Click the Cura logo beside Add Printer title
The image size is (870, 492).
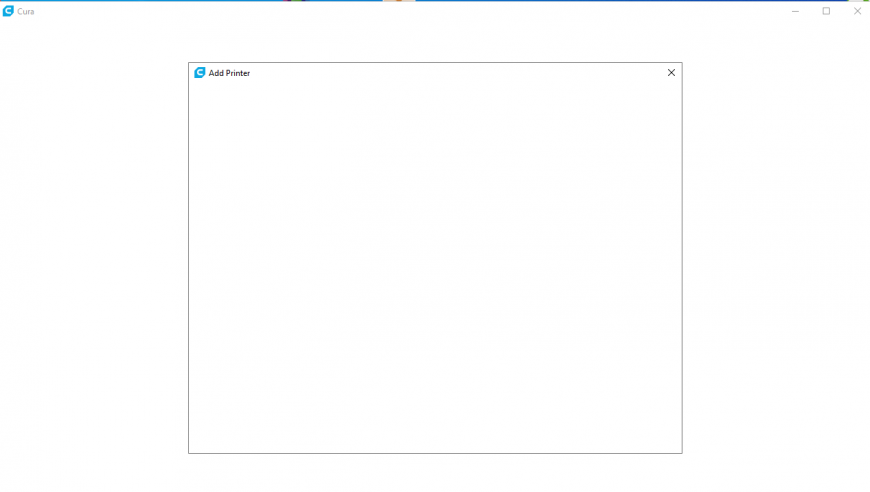[x=199, y=73]
